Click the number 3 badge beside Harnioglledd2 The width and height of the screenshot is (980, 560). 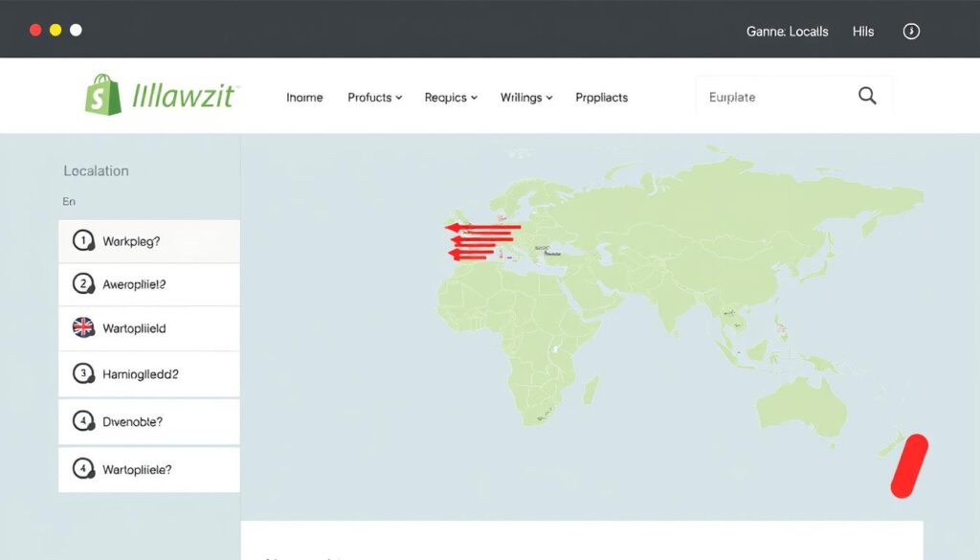pos(84,374)
